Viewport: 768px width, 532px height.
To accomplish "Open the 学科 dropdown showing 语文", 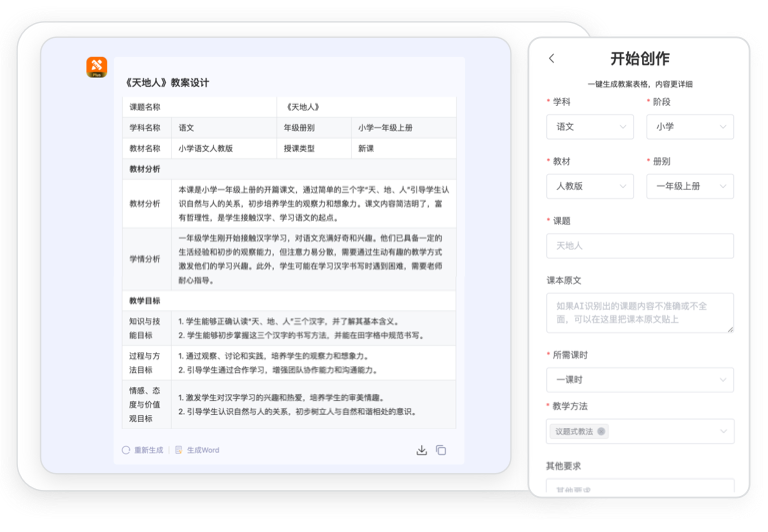I will 589,127.
